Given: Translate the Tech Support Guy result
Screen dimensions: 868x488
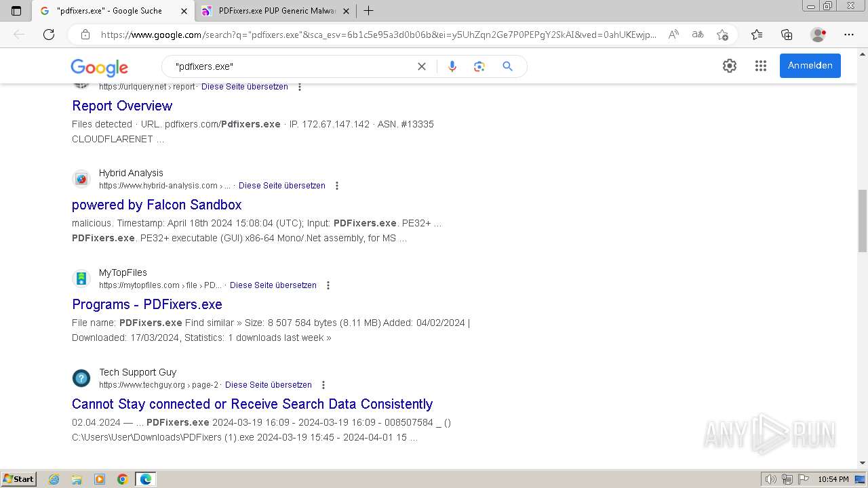Looking at the screenshot, I should coord(269,385).
